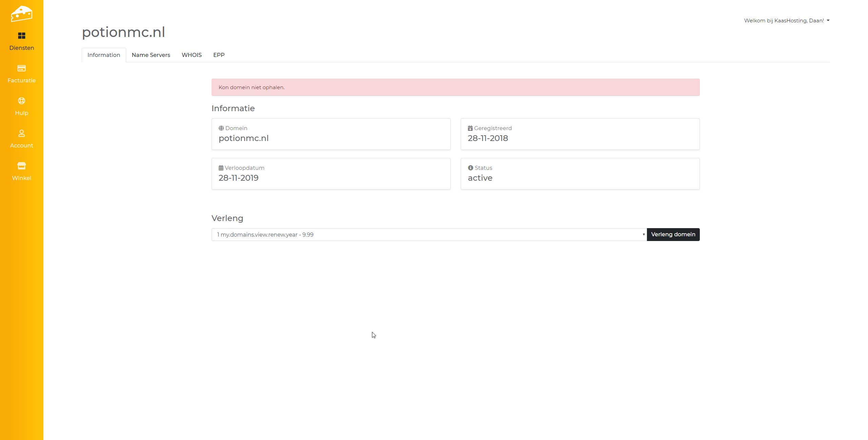868x440 pixels.
Task: Select the Information tab
Action: coord(104,55)
